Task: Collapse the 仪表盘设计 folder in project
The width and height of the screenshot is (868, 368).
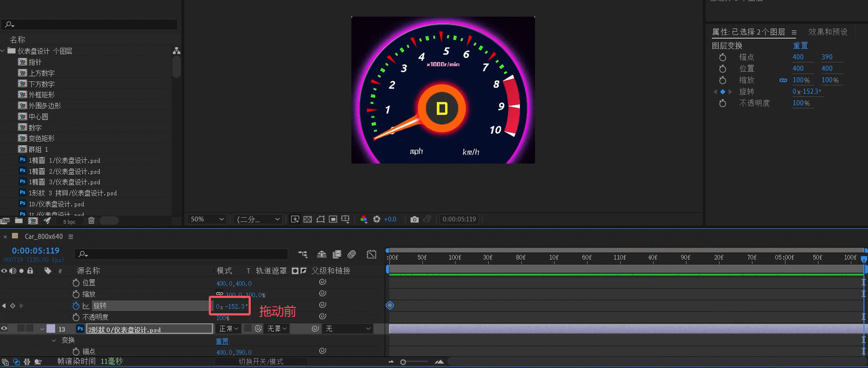Action: (x=3, y=51)
